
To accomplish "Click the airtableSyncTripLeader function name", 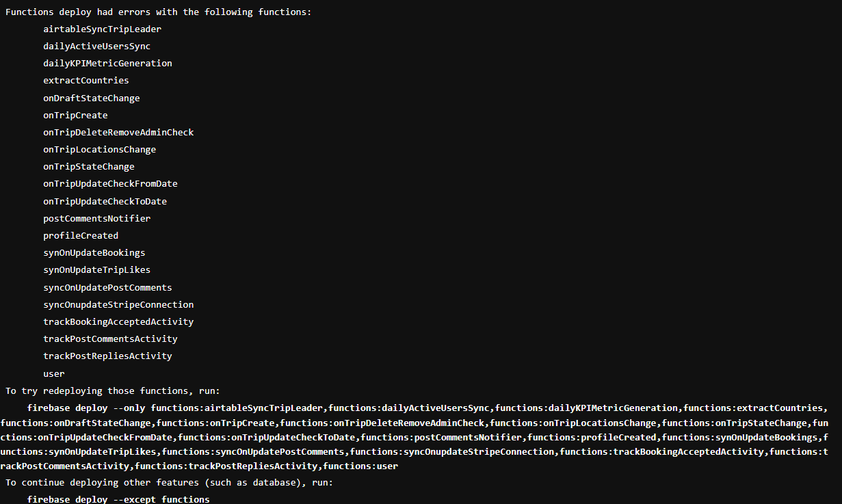I will tap(103, 29).
